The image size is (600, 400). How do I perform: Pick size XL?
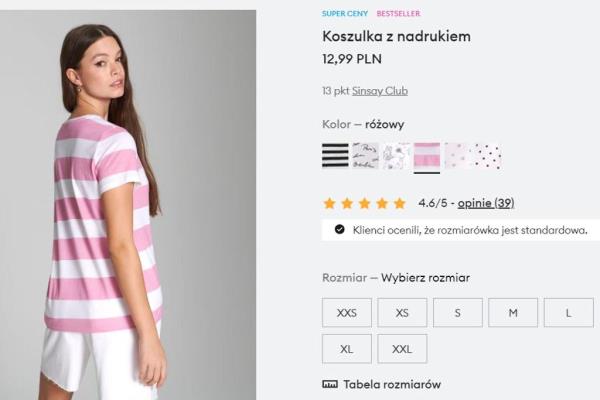[x=347, y=349]
